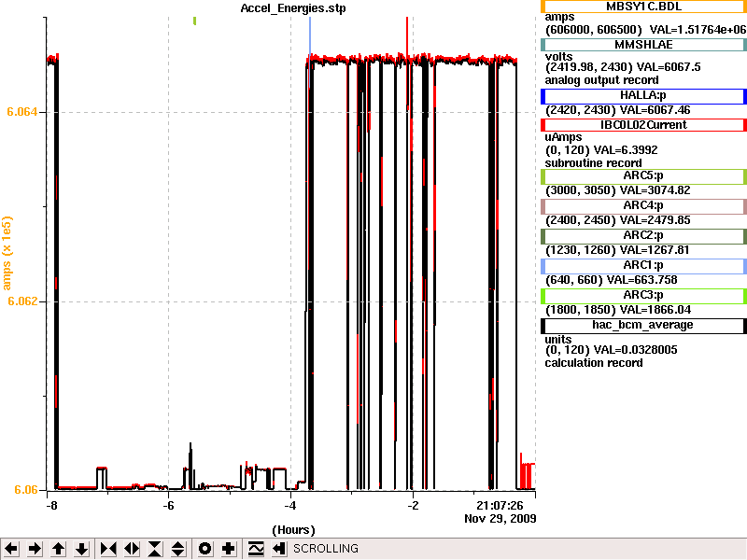747x560 pixels.
Task: Select the IBC0L02Current curve legend
Action: tap(643, 125)
